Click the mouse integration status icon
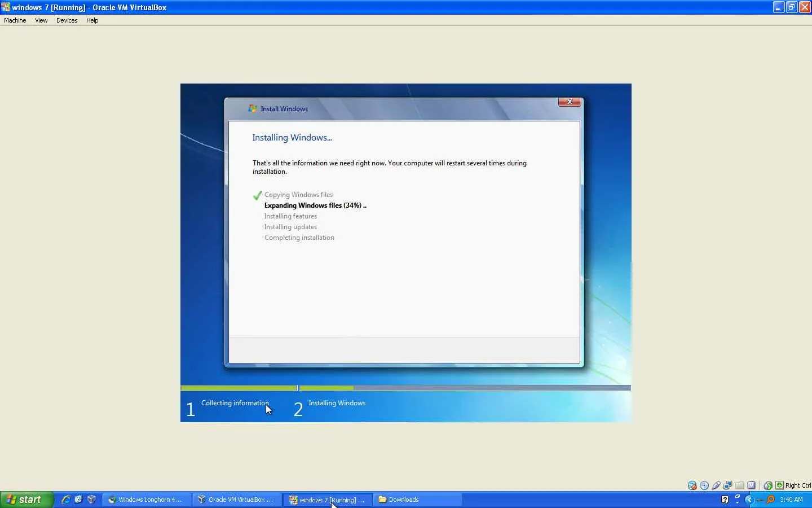 (768, 485)
